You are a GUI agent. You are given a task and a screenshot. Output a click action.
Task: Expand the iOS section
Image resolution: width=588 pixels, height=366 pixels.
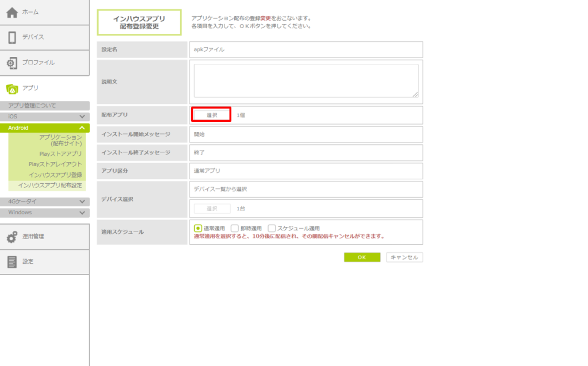click(83, 117)
